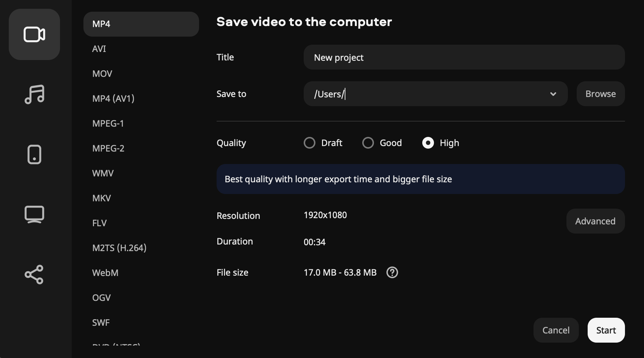The image size is (644, 358).
Task: Choose MPEG-1 format
Action: coord(141,124)
